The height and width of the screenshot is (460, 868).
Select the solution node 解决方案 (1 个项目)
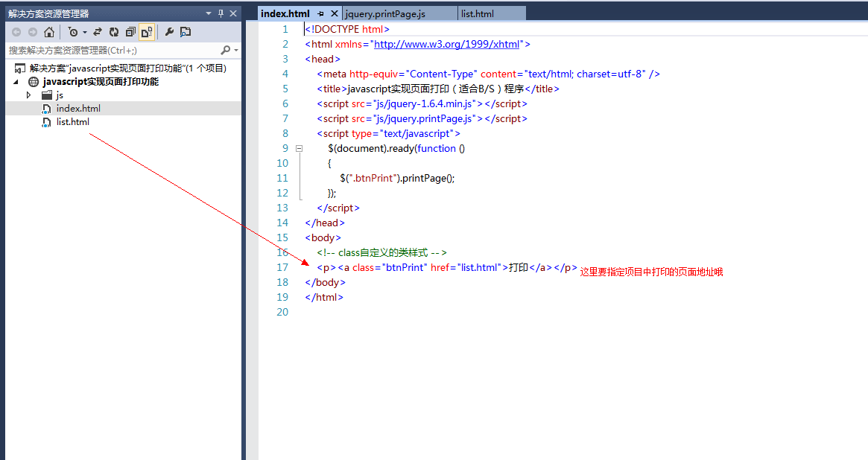128,68
